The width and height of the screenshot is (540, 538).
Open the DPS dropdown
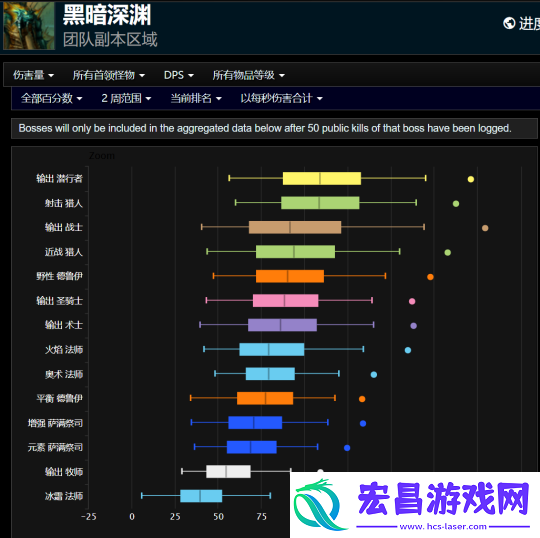pyautogui.click(x=179, y=75)
